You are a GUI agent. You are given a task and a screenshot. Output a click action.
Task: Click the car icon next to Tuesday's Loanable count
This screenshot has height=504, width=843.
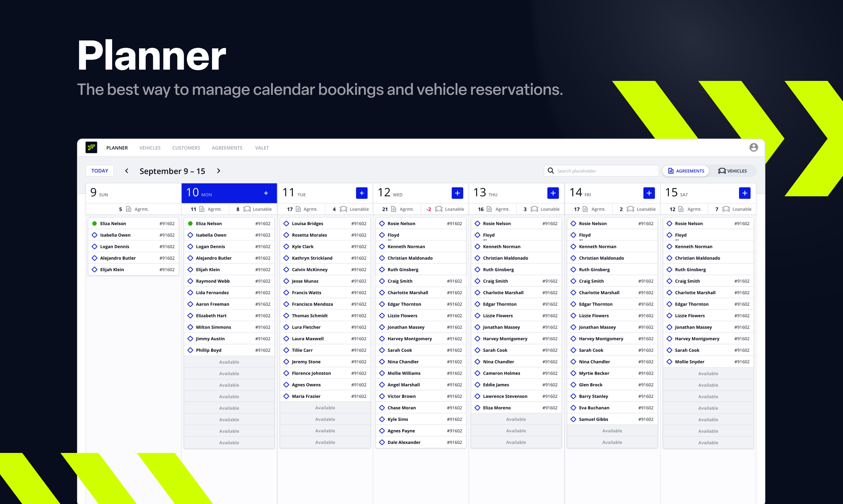344,209
